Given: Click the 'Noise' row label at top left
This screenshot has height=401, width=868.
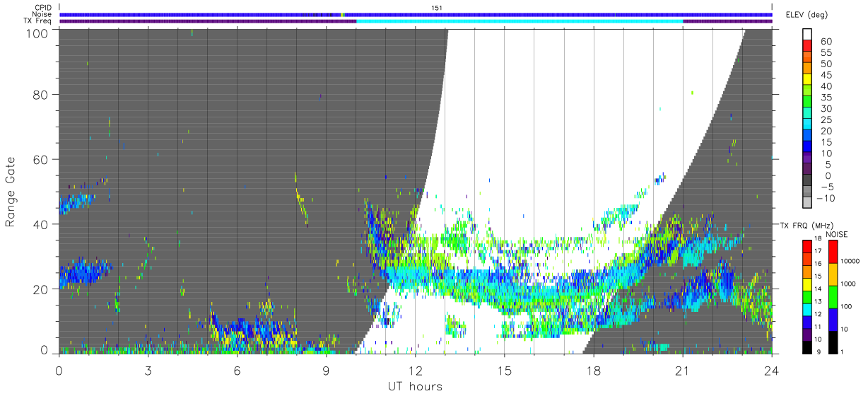Looking at the screenshot, I should 42,14.
